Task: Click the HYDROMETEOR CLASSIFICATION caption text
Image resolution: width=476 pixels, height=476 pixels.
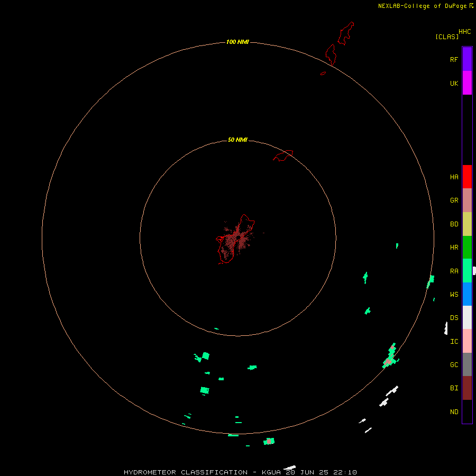Action: [x=240, y=472]
